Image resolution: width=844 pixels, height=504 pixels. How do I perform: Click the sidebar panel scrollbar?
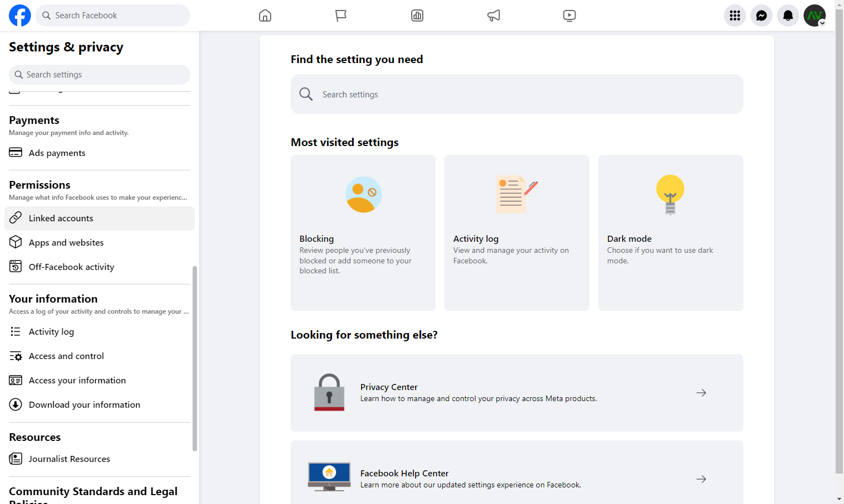pos(195,358)
